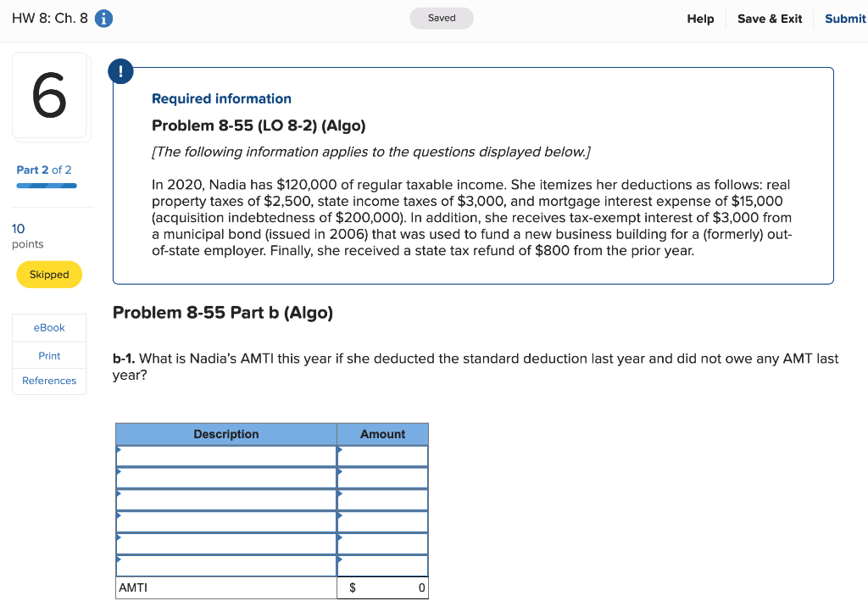
Task: Open second row Description dropdown
Action: 225,478
